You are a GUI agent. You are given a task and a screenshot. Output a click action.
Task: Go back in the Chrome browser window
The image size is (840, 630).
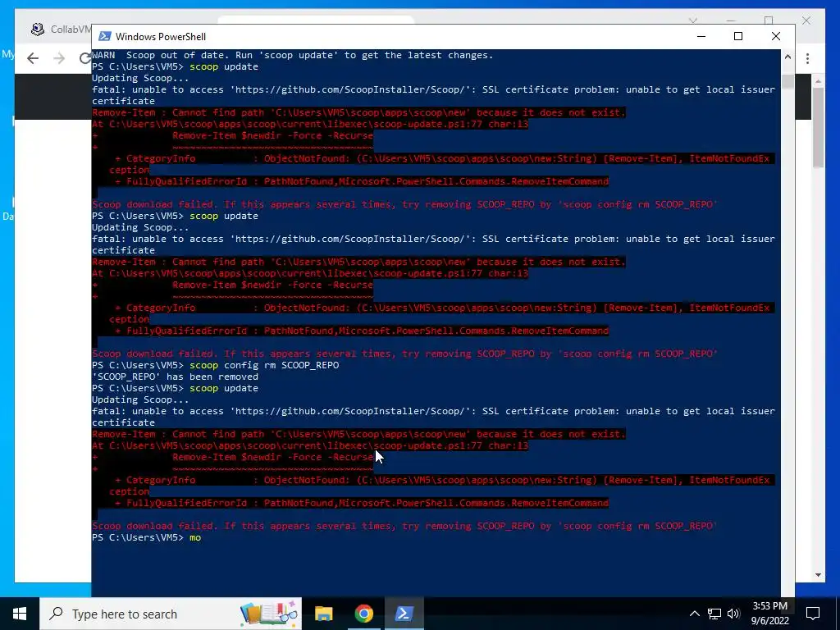33,58
